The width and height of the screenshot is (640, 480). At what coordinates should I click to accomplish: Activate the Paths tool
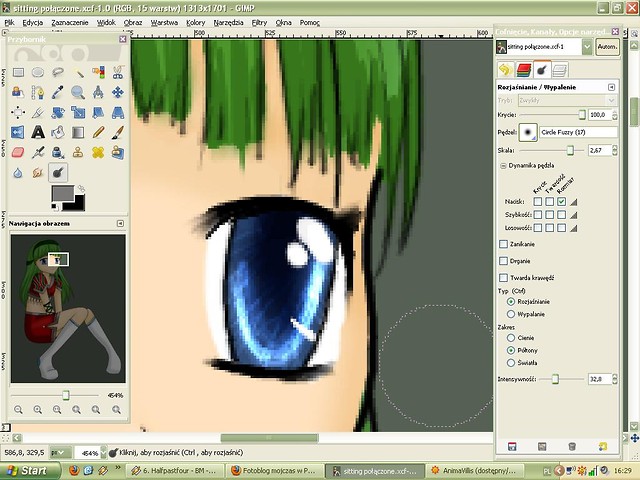click(38, 93)
